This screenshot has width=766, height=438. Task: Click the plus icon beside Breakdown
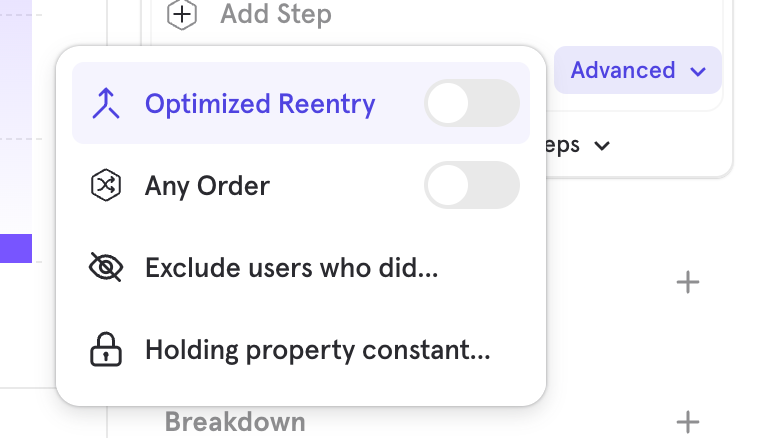688,422
